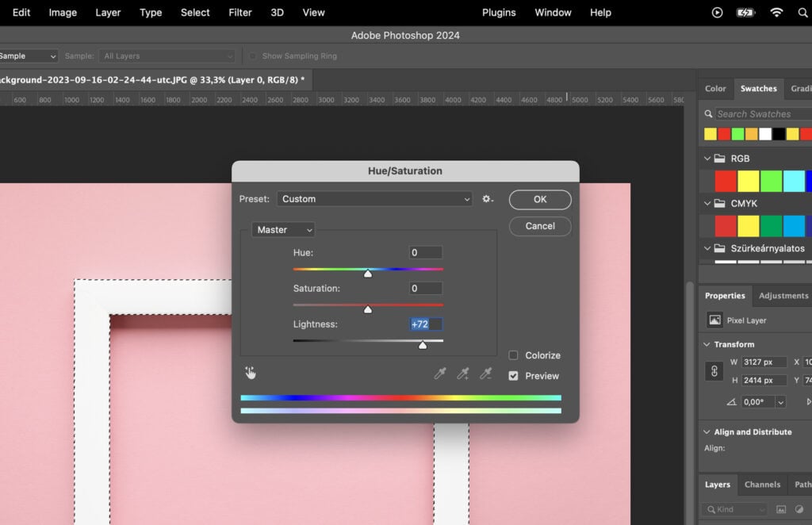Collapse the Szürkeárnyalatos swatch group
812x525 pixels.
tap(707, 248)
